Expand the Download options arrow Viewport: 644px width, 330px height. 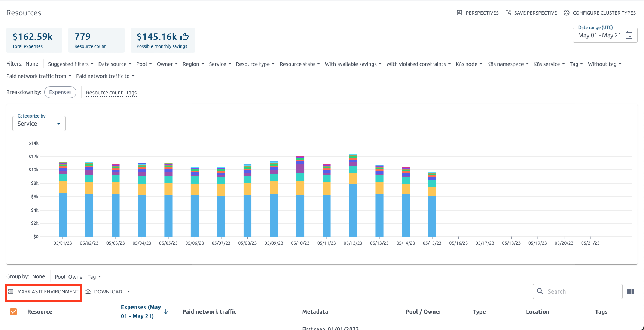[x=129, y=291]
